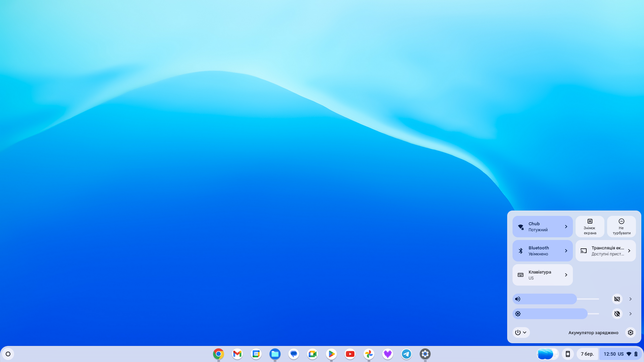Expand the Chub Wi-Fi network list
Screen dimensions: 644x362
(566, 227)
